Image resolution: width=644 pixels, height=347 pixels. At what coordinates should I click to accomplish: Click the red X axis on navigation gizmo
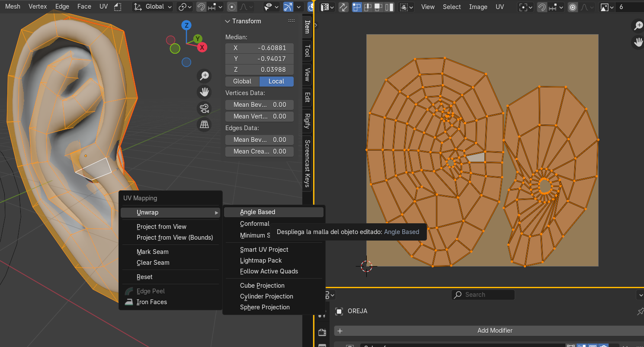tap(202, 47)
